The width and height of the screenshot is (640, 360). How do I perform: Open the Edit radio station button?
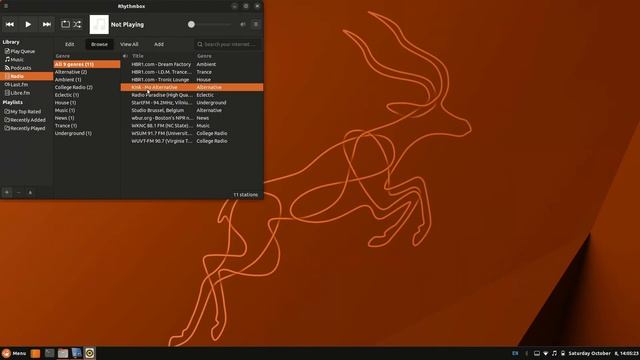[70, 44]
